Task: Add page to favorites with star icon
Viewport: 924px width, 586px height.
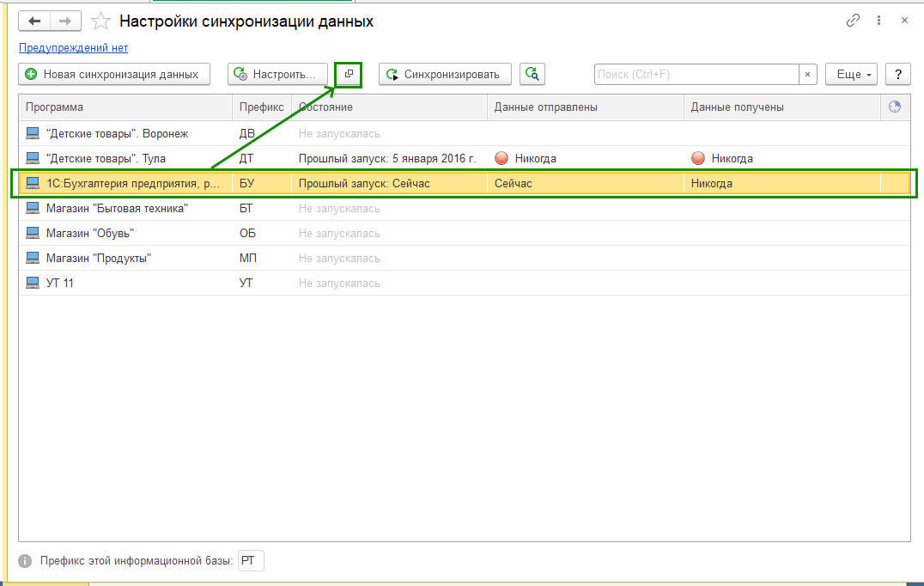Action: [x=100, y=21]
